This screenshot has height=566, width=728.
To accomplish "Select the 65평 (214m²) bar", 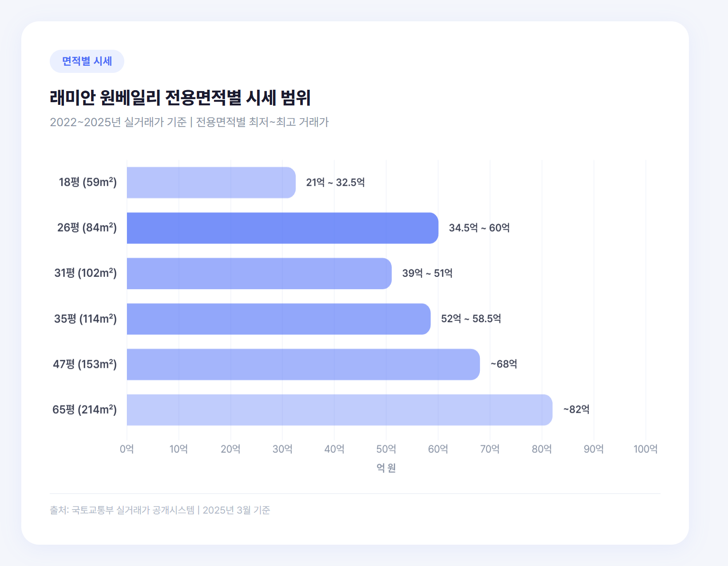I will (x=340, y=410).
